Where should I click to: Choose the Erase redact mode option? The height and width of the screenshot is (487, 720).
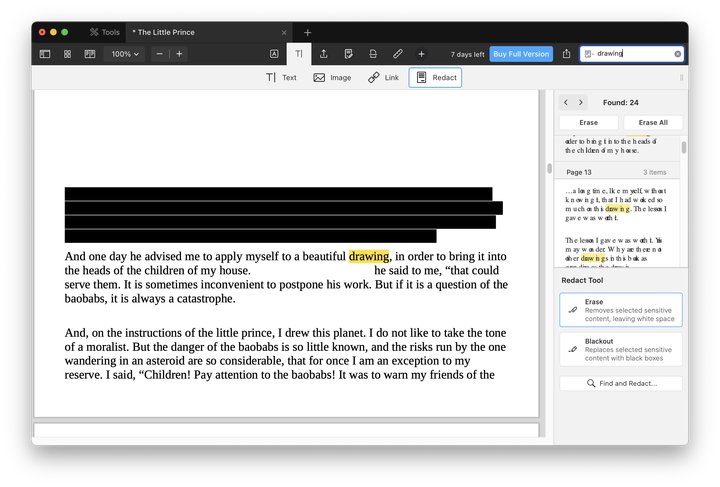coord(621,310)
